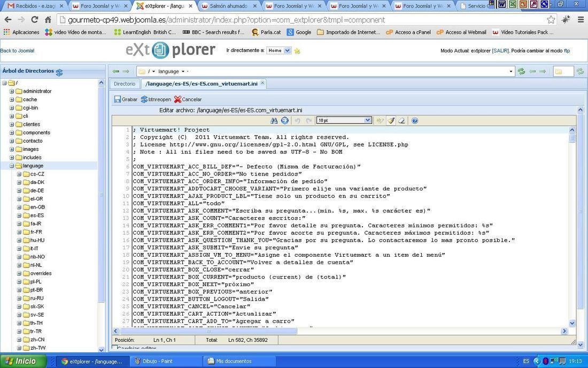The width and height of the screenshot is (588, 368).
Task: Click the undo arrow in editor toolbar
Action: 297,120
